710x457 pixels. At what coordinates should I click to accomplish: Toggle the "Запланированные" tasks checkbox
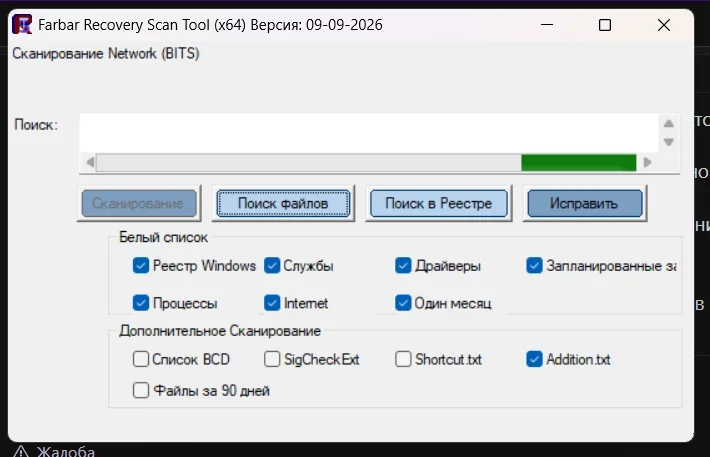click(x=534, y=265)
